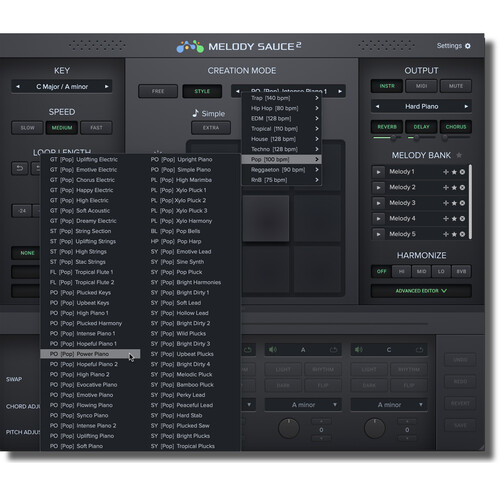Viewport: 500px width, 500px height.
Task: Click the undo arrow icon under Loop Length
Action: pyautogui.click(x=20, y=168)
